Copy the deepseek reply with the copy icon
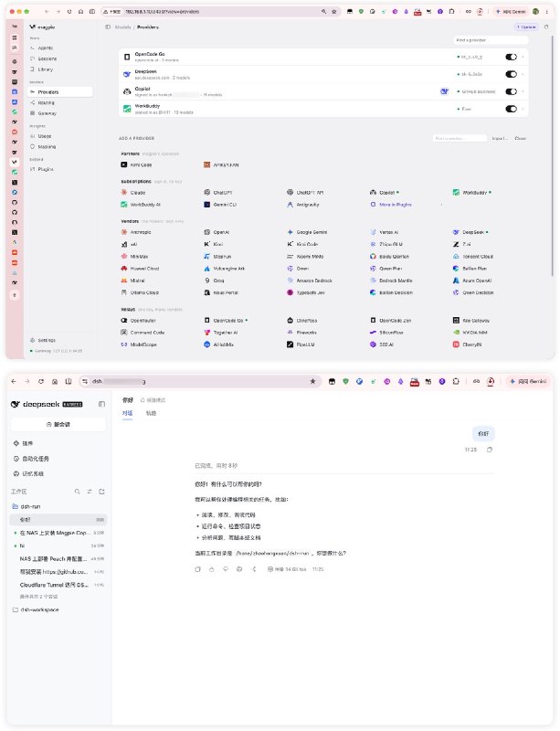This screenshot has height=731, width=560. (197, 569)
